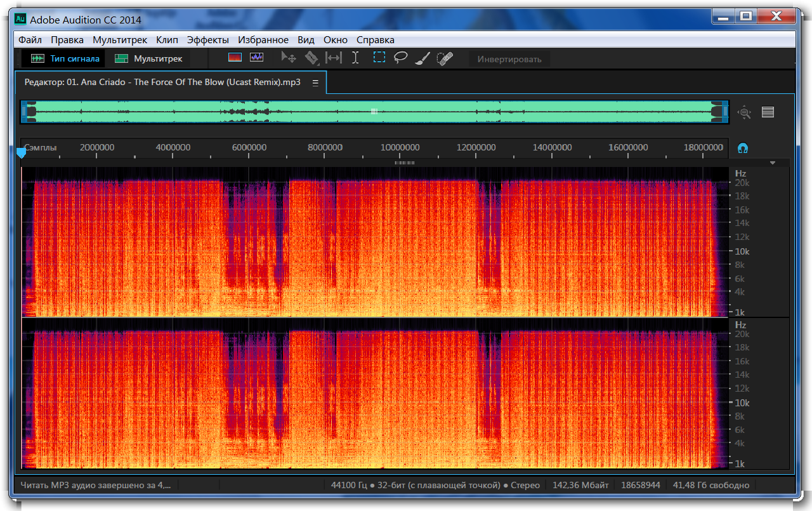Image resolution: width=812 pixels, height=511 pixels.
Task: Click the blue playhead marker on timeline
Action: click(x=21, y=153)
